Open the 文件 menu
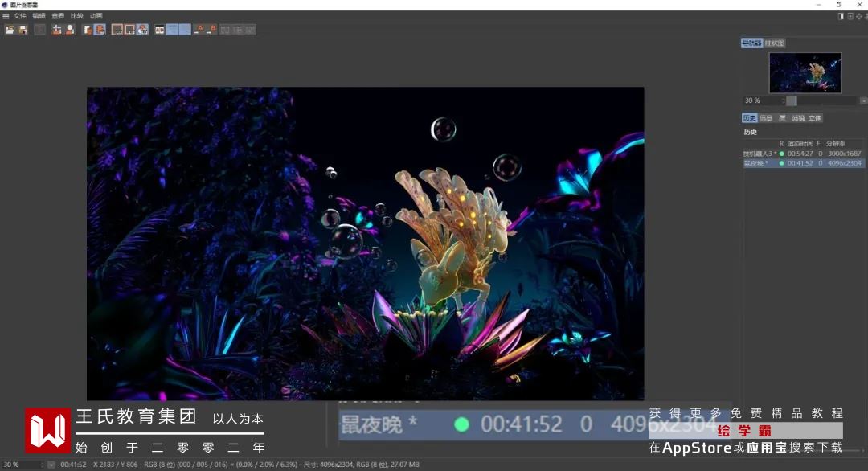Viewport: 868px width, 471px height. tap(20, 16)
